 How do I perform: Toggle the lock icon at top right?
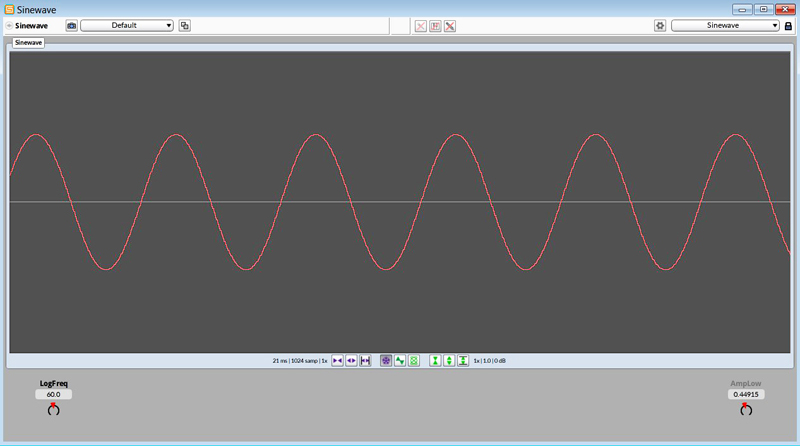point(788,26)
